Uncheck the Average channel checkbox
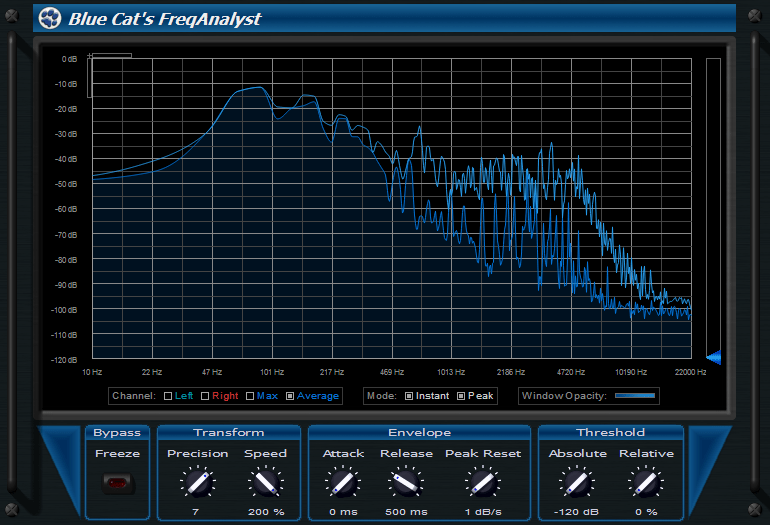The width and height of the screenshot is (770, 525). pyautogui.click(x=290, y=396)
